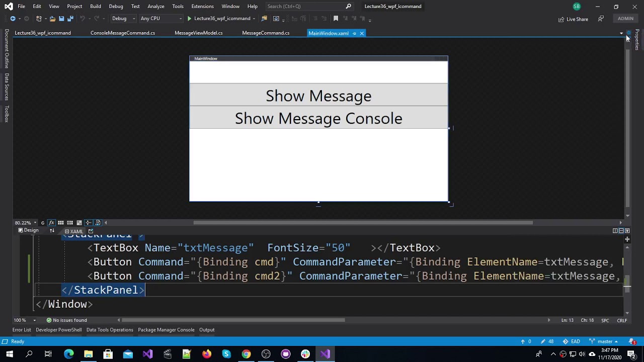The height and width of the screenshot is (362, 644).
Task: Toggle platform-only controls display button
Action: coord(98,223)
